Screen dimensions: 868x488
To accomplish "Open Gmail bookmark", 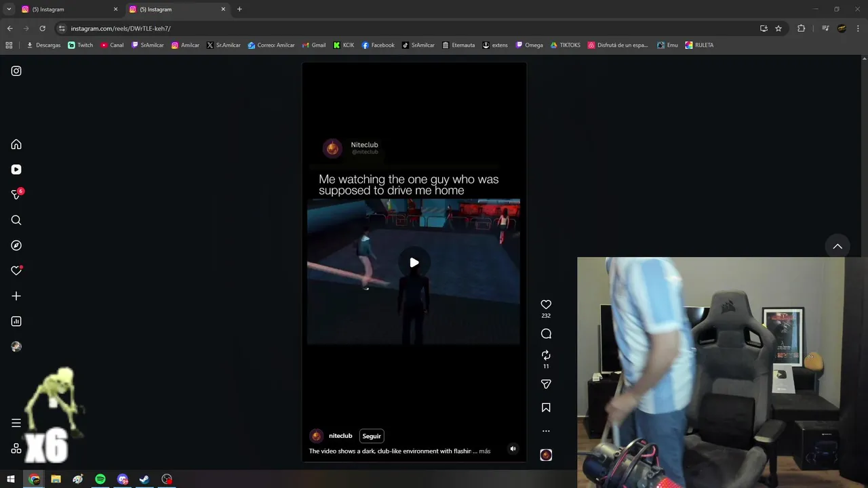I will 314,45.
